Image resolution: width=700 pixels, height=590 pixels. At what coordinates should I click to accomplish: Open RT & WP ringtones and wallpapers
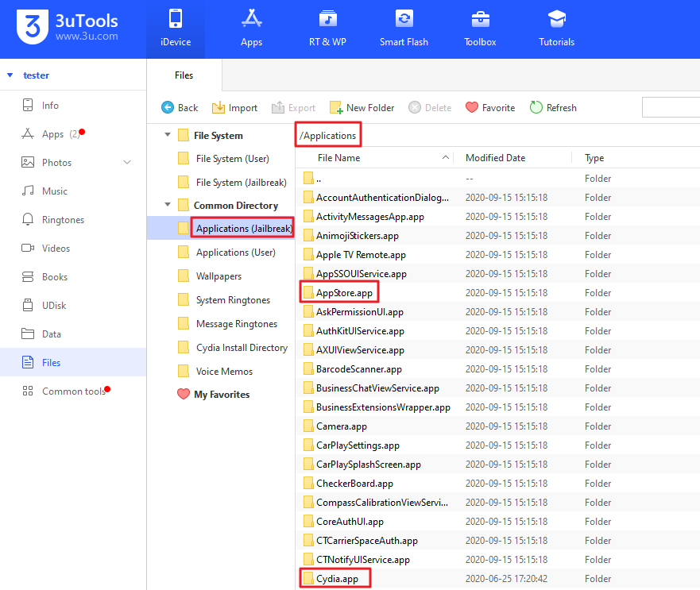coord(327,29)
